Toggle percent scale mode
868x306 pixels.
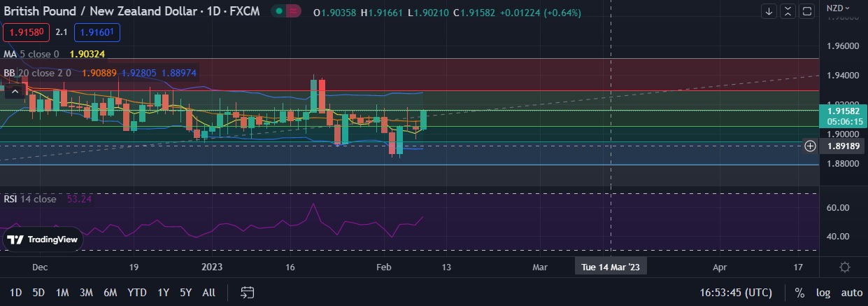(x=799, y=292)
